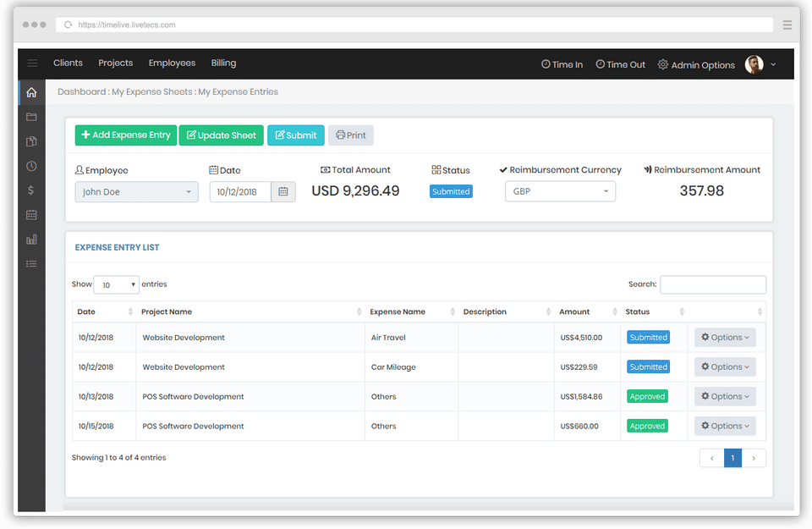Click the My Expense Sheets breadcrumb
The height and width of the screenshot is (529, 812).
click(x=152, y=91)
